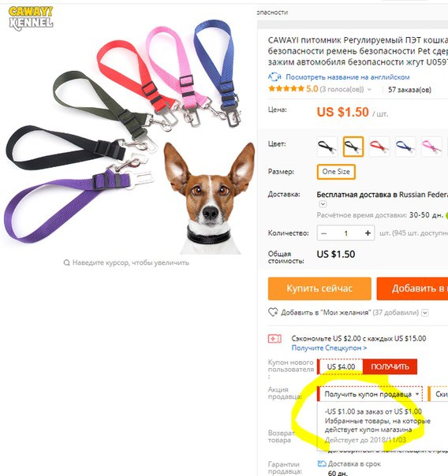Click the wishlist heart icon
Viewport: 448px width, 476px height.
click(x=273, y=312)
